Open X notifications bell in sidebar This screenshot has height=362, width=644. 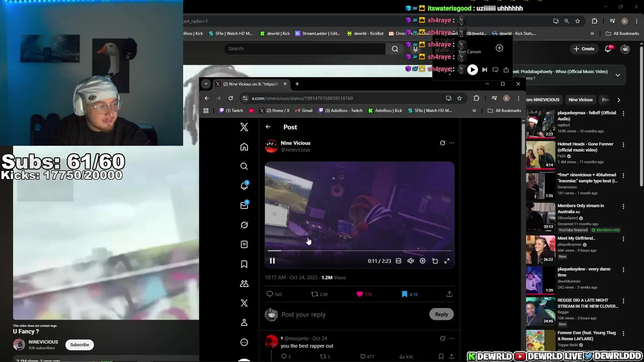click(244, 186)
